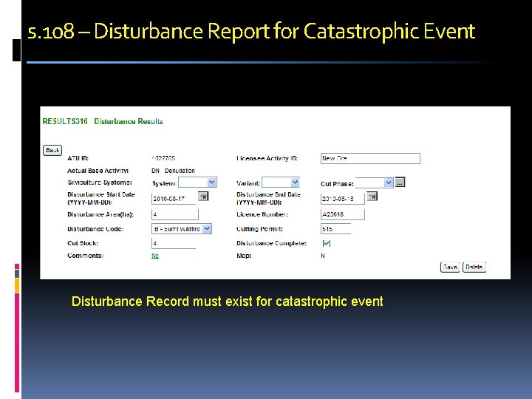Click the 'Disturbance Record must exist' caption
Viewport: 532px width, 399px height.
tap(228, 301)
